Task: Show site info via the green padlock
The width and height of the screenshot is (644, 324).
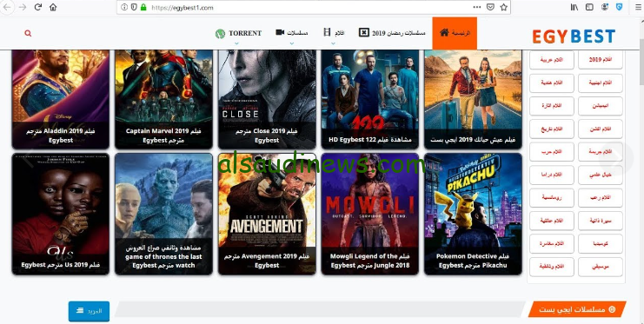Action: tap(143, 8)
